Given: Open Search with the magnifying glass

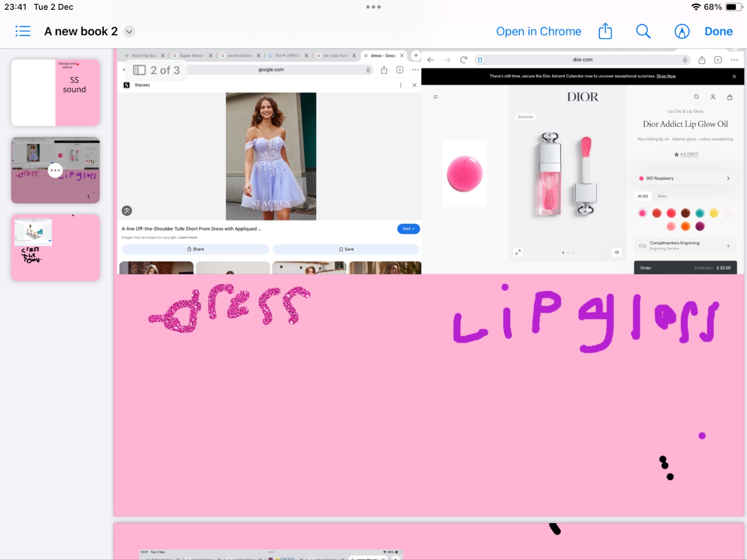Looking at the screenshot, I should 643,31.
